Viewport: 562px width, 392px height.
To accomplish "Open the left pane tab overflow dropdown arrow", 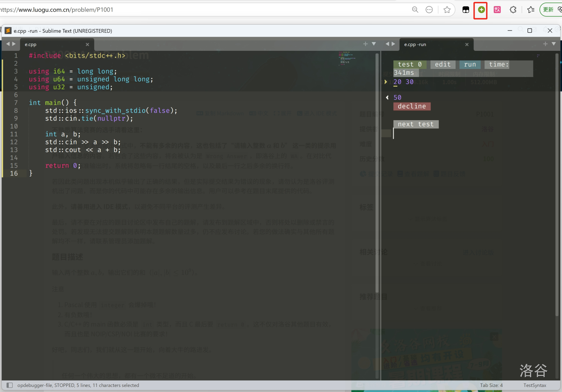I will (x=374, y=44).
